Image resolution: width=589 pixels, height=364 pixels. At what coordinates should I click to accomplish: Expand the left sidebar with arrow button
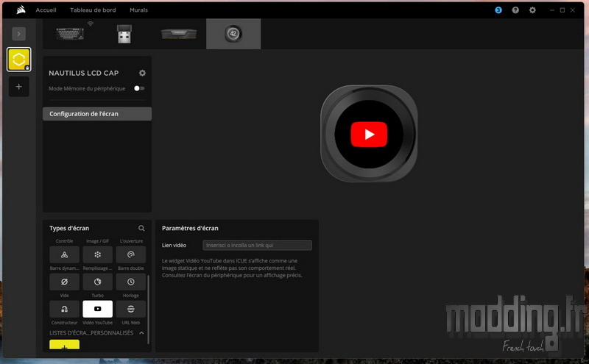coord(18,34)
